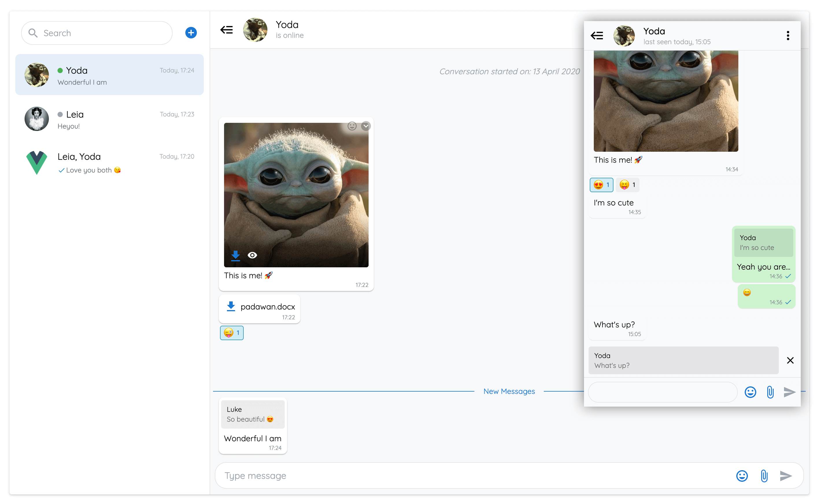Dismiss the 'What's up?' reply preview with the X
This screenshot has width=819, height=504.
pyautogui.click(x=790, y=360)
